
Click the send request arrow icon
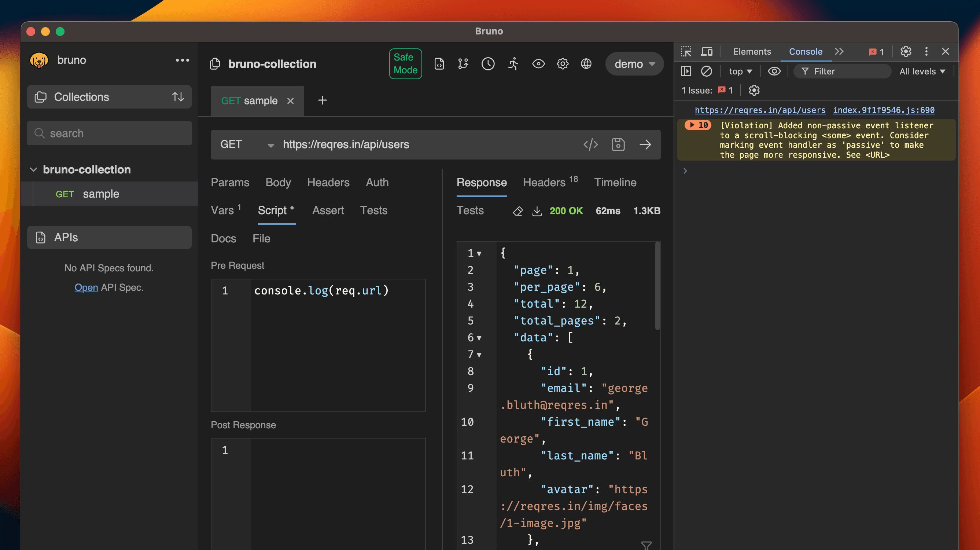click(x=645, y=144)
